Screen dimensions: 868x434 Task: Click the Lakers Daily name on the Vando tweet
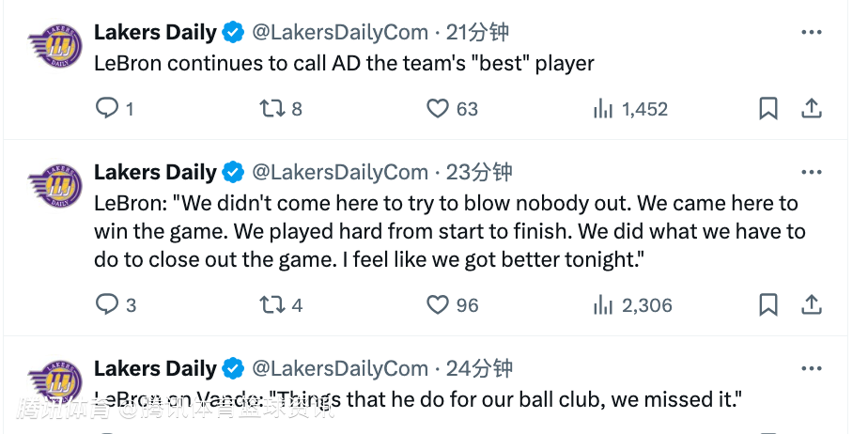click(155, 368)
